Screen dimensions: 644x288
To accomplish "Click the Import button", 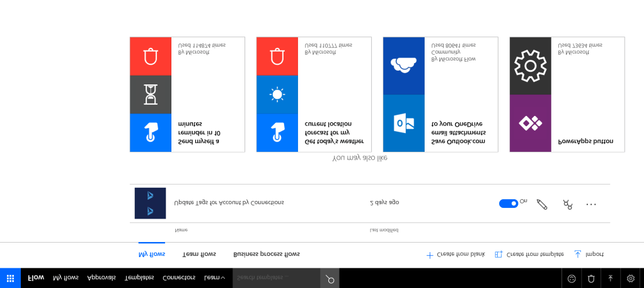I will [x=589, y=254].
